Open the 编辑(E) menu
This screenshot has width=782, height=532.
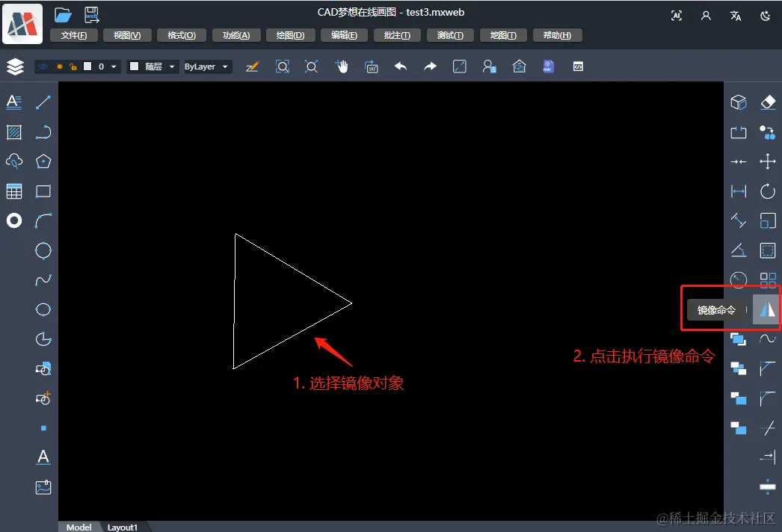(344, 35)
